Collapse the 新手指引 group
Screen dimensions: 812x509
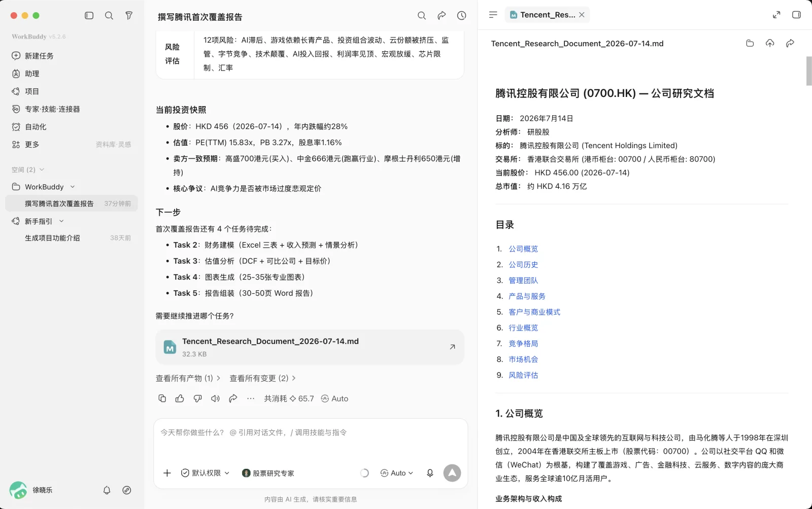(x=61, y=221)
